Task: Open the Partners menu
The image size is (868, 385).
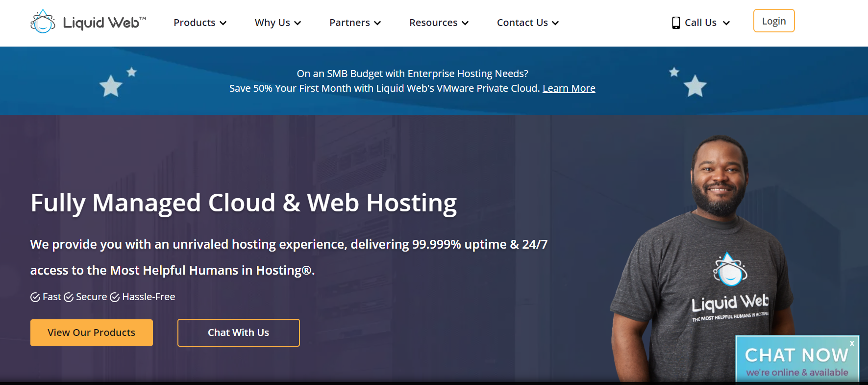Action: (355, 23)
